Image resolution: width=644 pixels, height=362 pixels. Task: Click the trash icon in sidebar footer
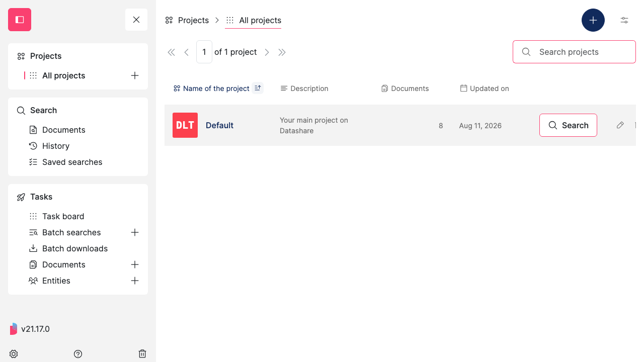tap(142, 354)
